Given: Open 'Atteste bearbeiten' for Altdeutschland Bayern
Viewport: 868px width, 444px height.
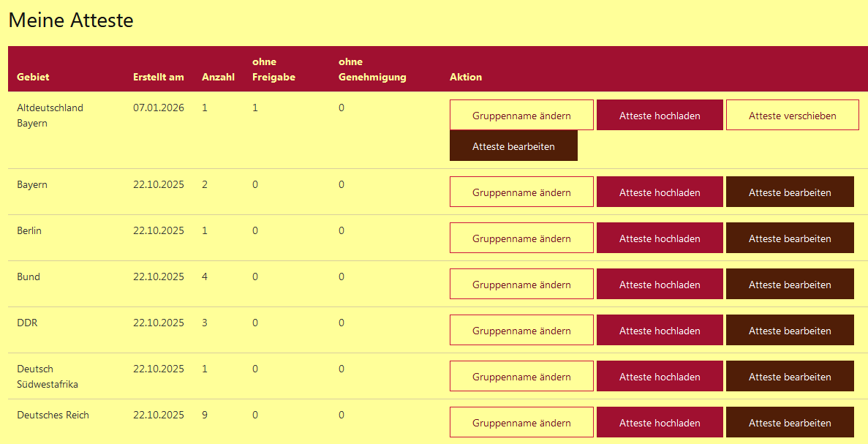Looking at the screenshot, I should [513, 146].
